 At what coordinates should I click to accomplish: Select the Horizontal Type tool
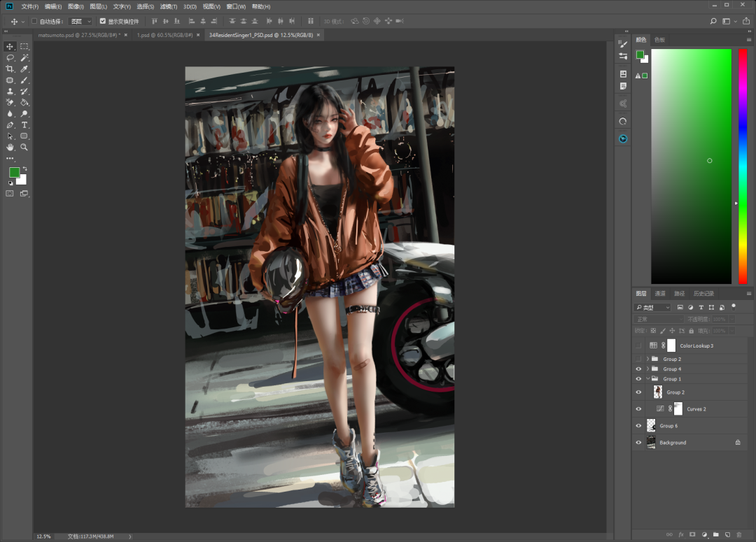point(24,124)
